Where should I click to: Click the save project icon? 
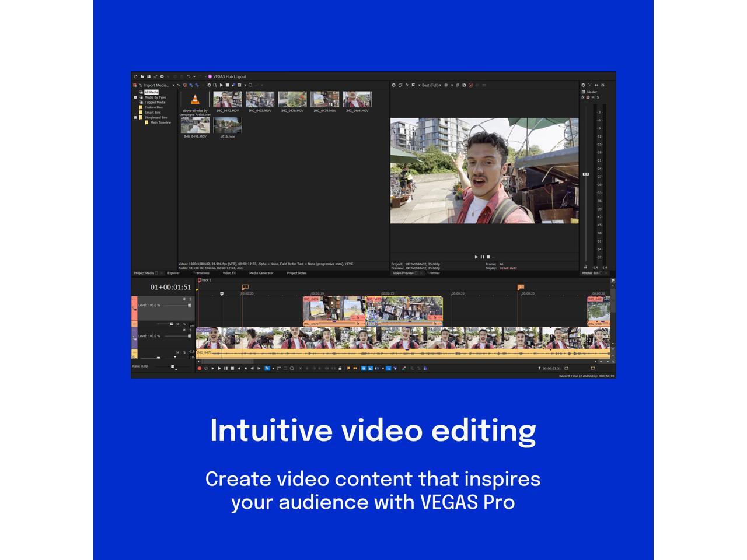coord(149,76)
